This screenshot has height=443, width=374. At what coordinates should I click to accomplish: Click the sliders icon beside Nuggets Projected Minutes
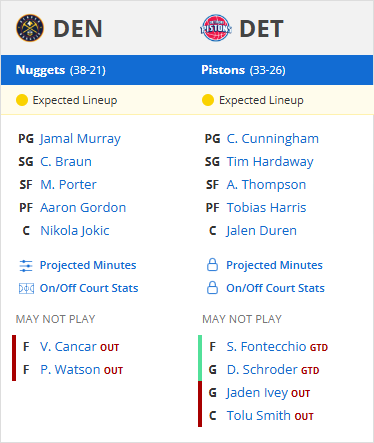point(26,266)
